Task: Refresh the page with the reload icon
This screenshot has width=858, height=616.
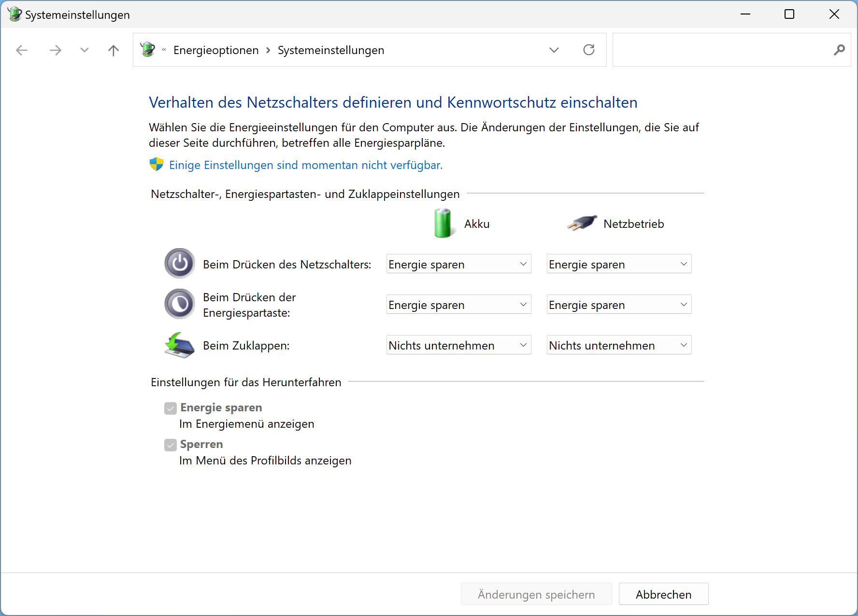Action: (x=589, y=50)
